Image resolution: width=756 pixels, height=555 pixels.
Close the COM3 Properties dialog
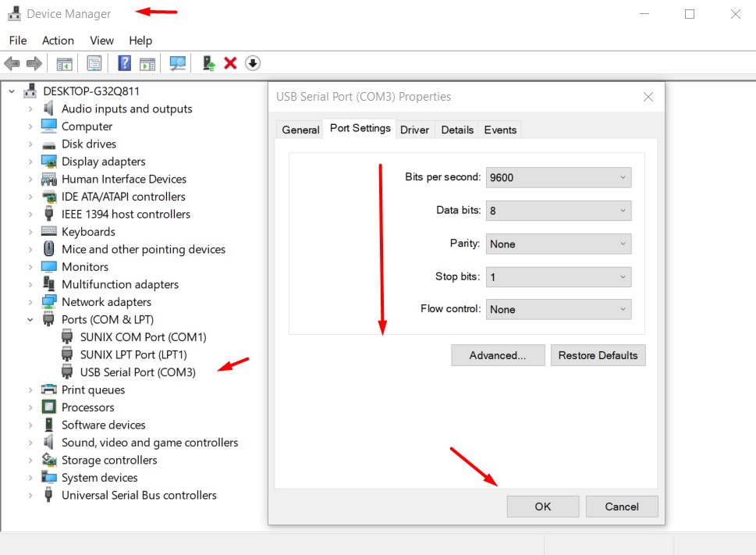(x=648, y=97)
